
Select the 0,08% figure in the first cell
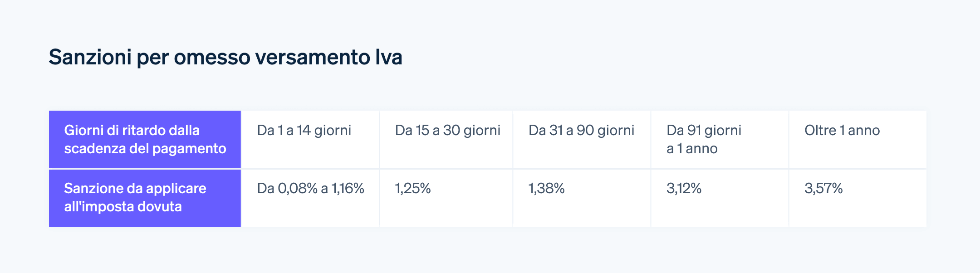(298, 188)
